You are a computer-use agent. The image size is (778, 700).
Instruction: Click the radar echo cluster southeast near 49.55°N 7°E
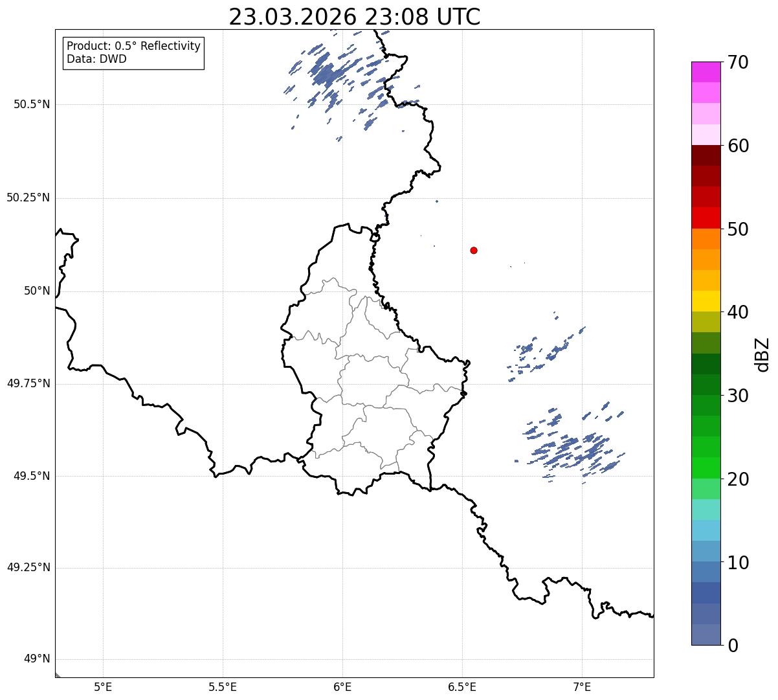pos(571,442)
